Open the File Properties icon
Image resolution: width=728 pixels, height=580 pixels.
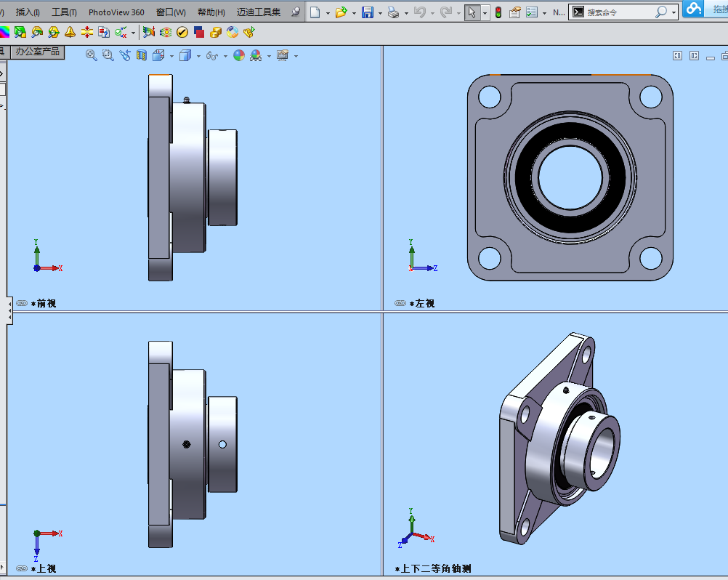pos(515,12)
